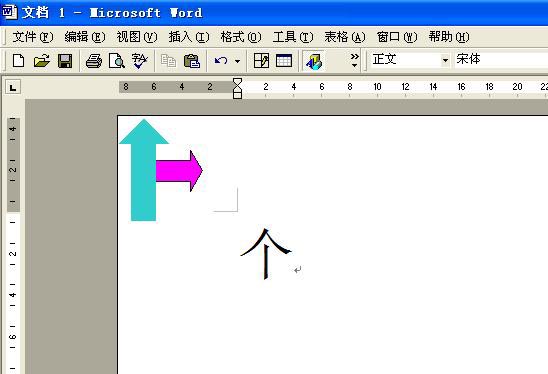Open the 插入(I) menu
The image size is (548, 374).
(189, 37)
